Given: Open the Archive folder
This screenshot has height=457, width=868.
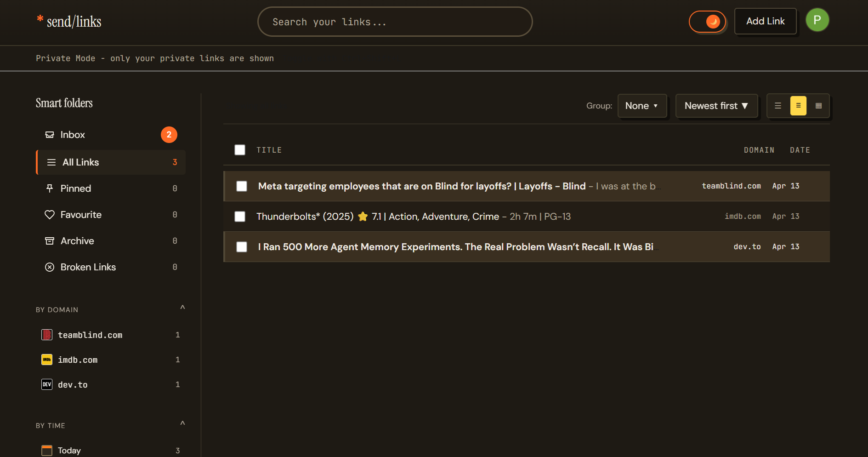Looking at the screenshot, I should coord(111,241).
